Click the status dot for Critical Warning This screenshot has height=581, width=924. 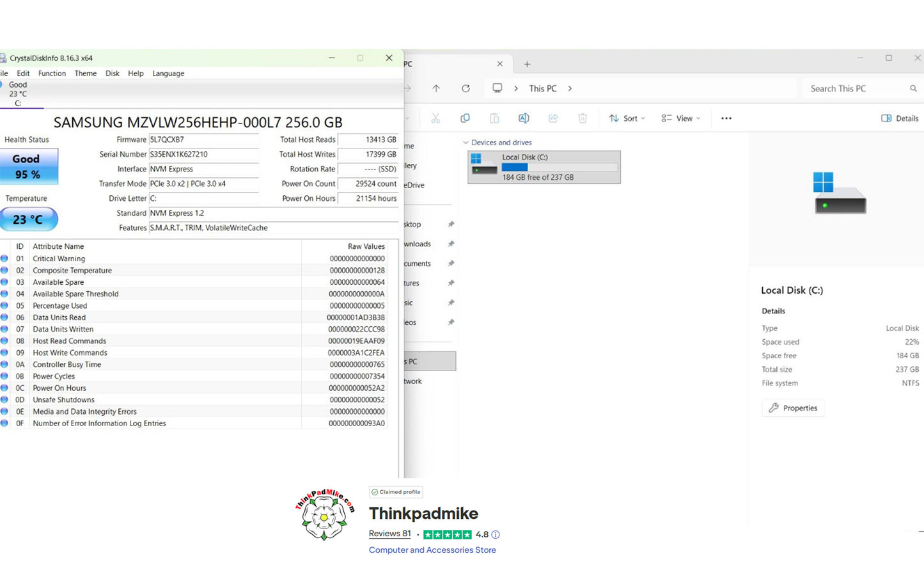4,259
